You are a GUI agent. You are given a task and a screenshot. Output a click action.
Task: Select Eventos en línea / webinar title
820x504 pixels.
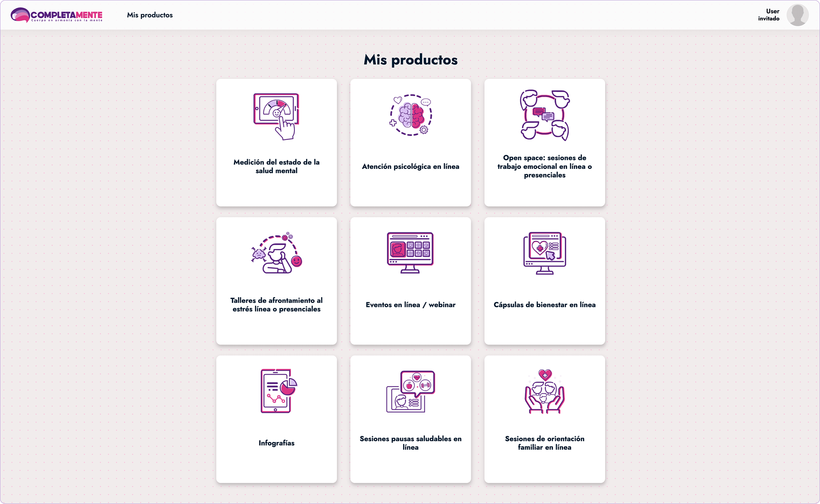tap(411, 305)
